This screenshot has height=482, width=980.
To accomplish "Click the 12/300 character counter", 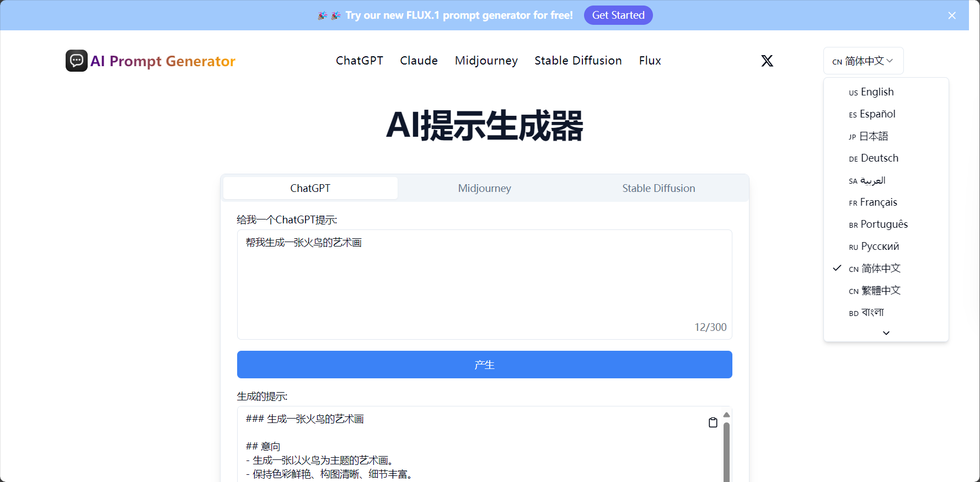I will click(x=710, y=327).
